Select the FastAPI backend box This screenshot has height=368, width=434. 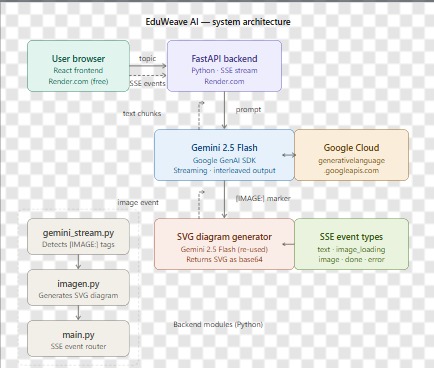click(224, 66)
